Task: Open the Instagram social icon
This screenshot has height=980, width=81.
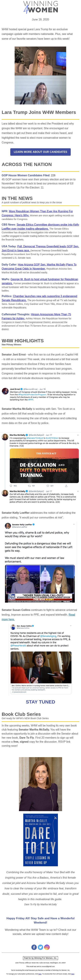Action: click(47, 947)
